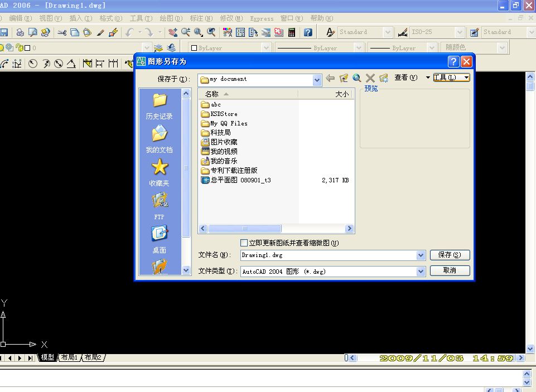This screenshot has width=536, height=392.
Task: Open the 工具(L) tools dropdown
Action: 451,78
